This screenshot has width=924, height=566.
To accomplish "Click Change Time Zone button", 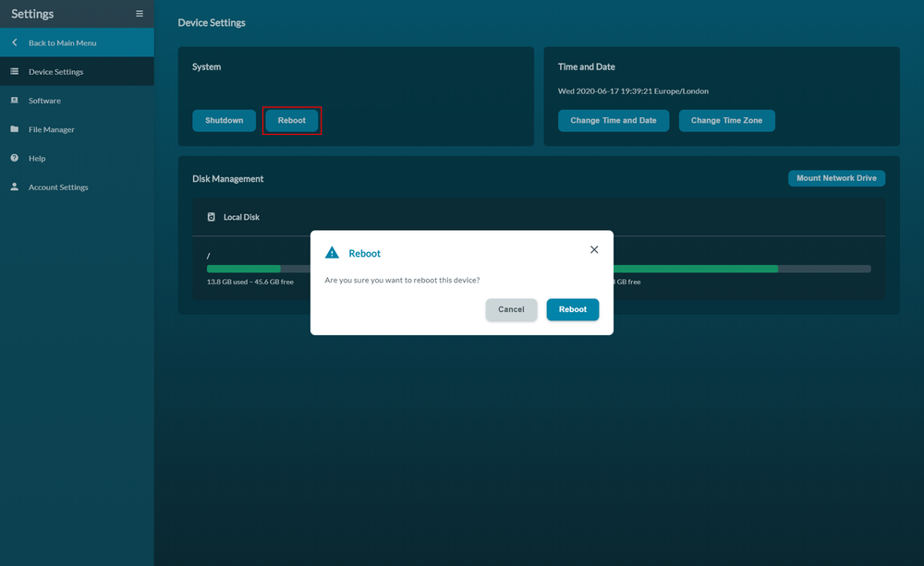I will click(726, 120).
